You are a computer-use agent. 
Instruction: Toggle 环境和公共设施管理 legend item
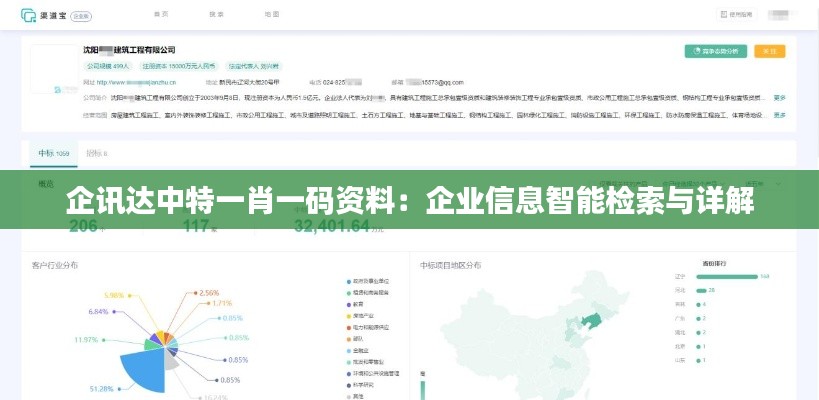coord(373,373)
